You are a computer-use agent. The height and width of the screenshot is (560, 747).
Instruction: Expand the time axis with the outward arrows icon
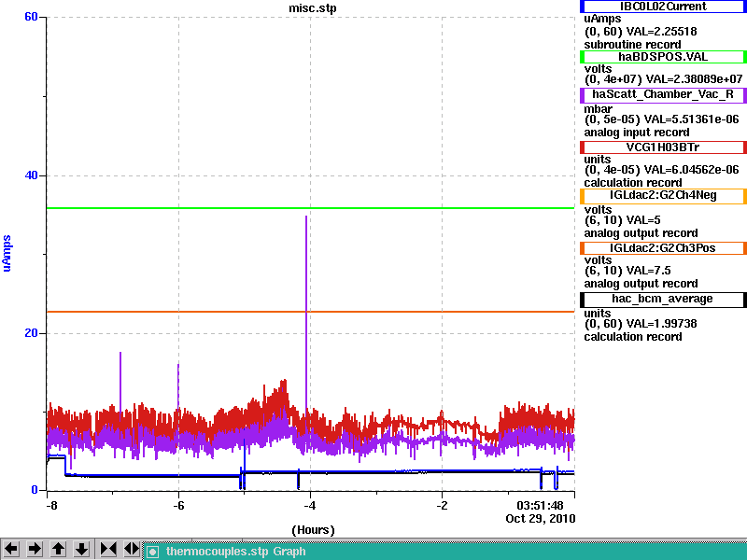[x=132, y=549]
